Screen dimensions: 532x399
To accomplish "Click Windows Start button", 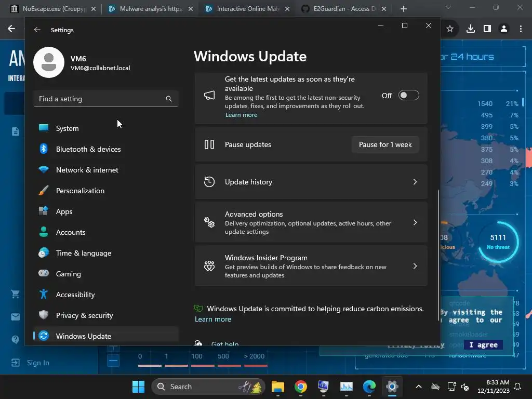I will [x=138, y=387].
